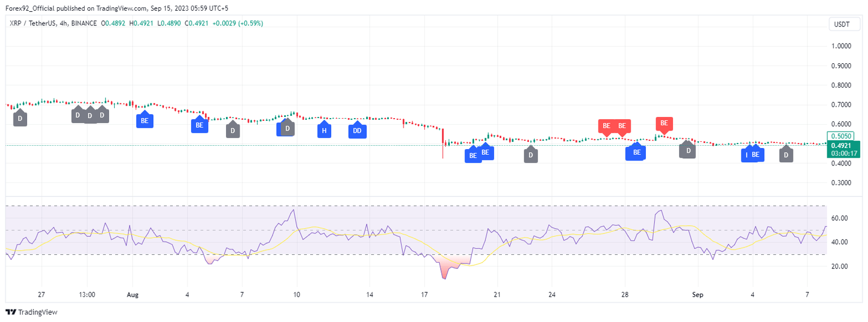This screenshot has height=322, width=868.
Task: Select the blue H marker on the chart
Action: pyautogui.click(x=324, y=130)
